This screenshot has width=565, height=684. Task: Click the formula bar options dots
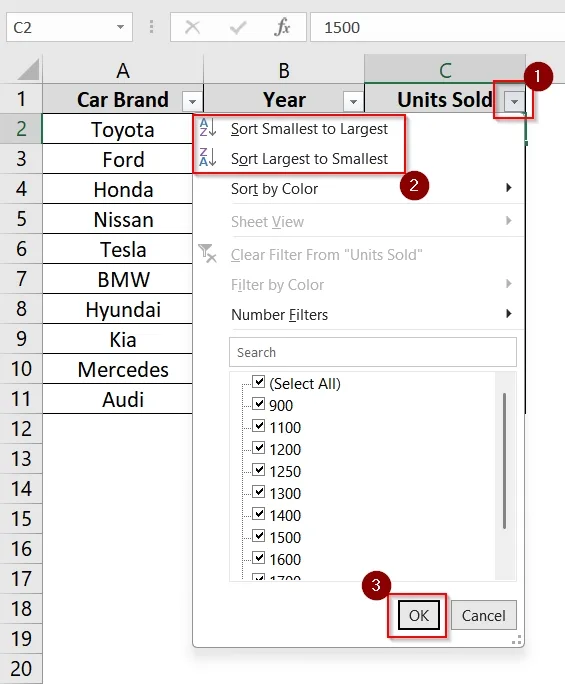click(x=151, y=27)
